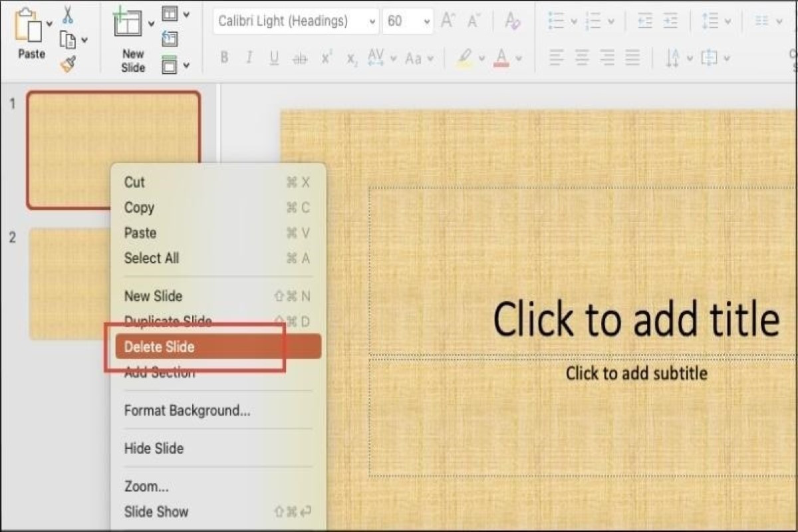Choose Format Background... in context menu
This screenshot has width=798, height=532.
click(x=218, y=410)
